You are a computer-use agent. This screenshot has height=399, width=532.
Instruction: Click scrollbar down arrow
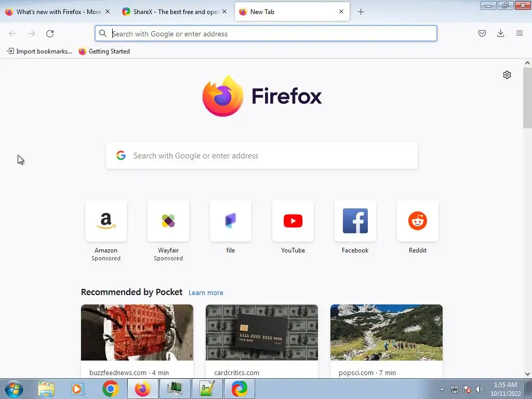click(x=527, y=374)
